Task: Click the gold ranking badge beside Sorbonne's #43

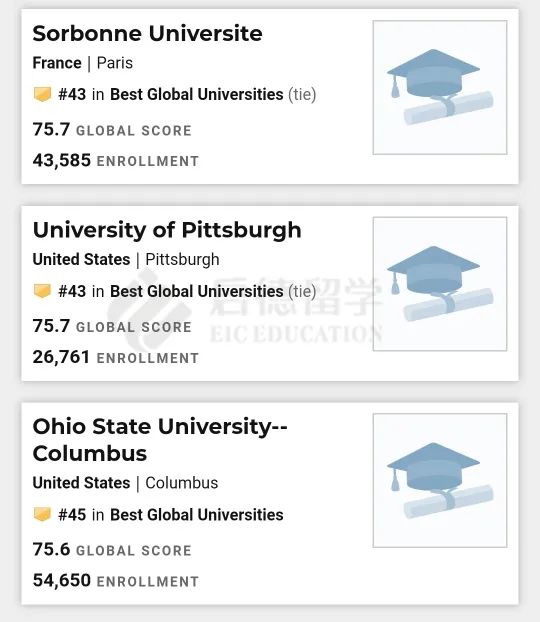Action: point(42,94)
